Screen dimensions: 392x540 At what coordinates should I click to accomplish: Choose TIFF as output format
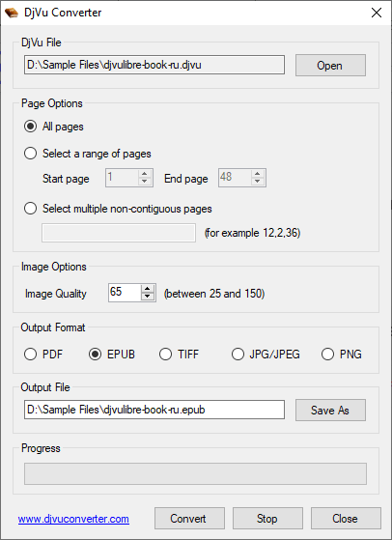[x=165, y=354]
